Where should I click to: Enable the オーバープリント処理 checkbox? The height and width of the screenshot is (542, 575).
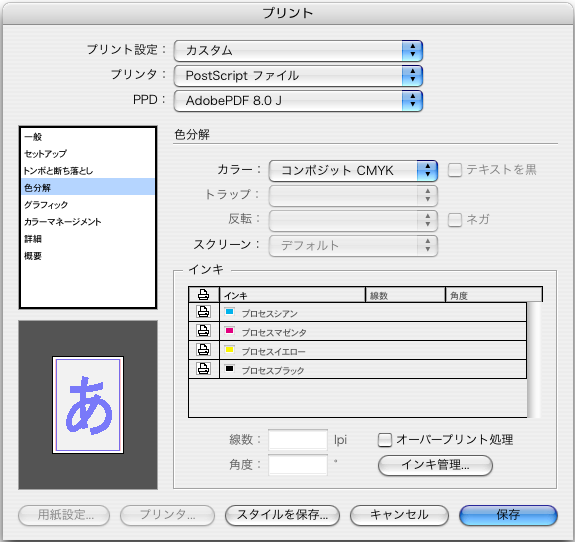pyautogui.click(x=385, y=440)
